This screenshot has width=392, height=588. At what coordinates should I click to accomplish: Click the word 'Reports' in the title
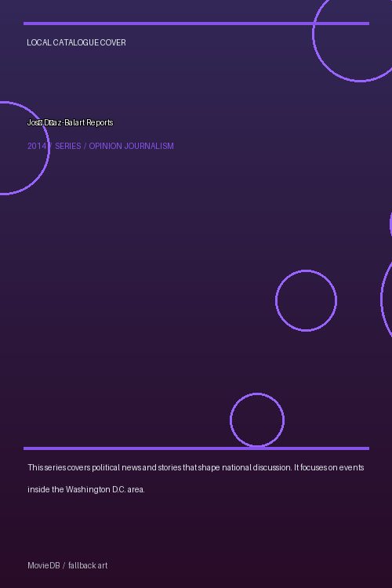(x=100, y=122)
